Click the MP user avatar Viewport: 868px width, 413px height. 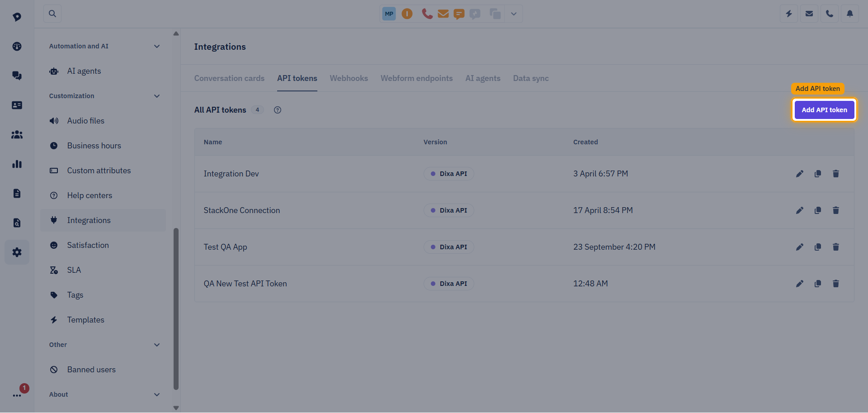point(389,14)
